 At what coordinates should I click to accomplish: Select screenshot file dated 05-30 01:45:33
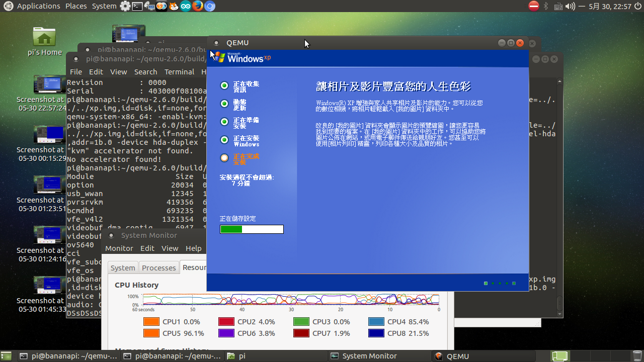pyautogui.click(x=42, y=294)
